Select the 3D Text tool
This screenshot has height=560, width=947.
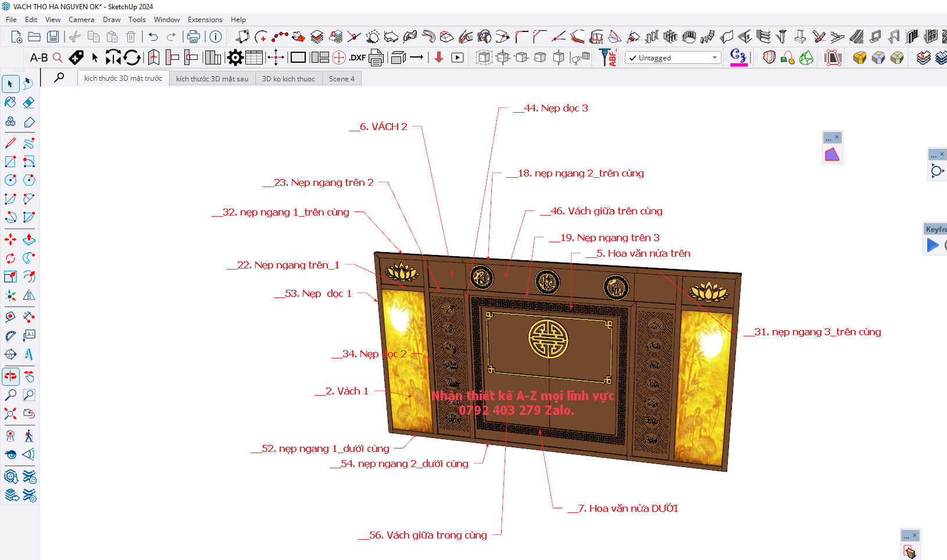(28, 354)
